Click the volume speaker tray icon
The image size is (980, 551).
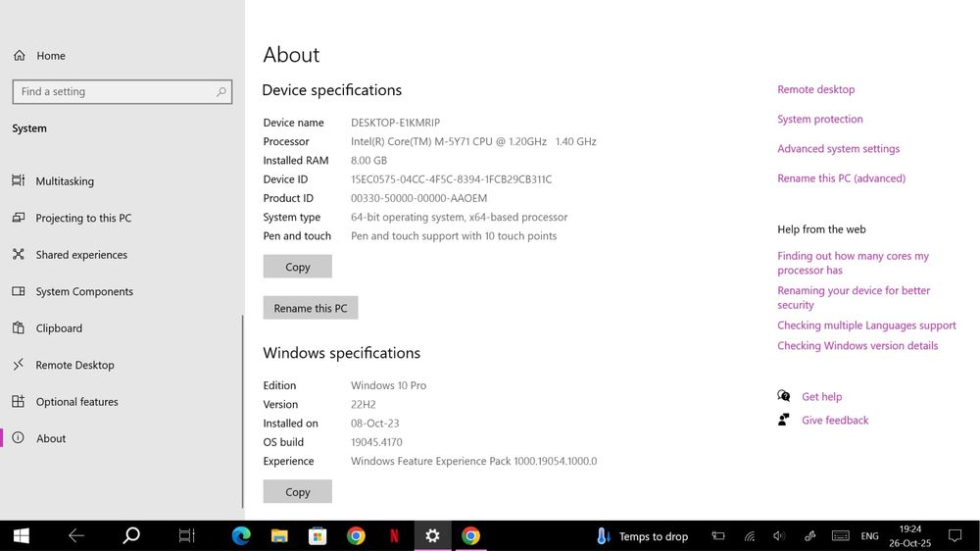click(x=779, y=536)
